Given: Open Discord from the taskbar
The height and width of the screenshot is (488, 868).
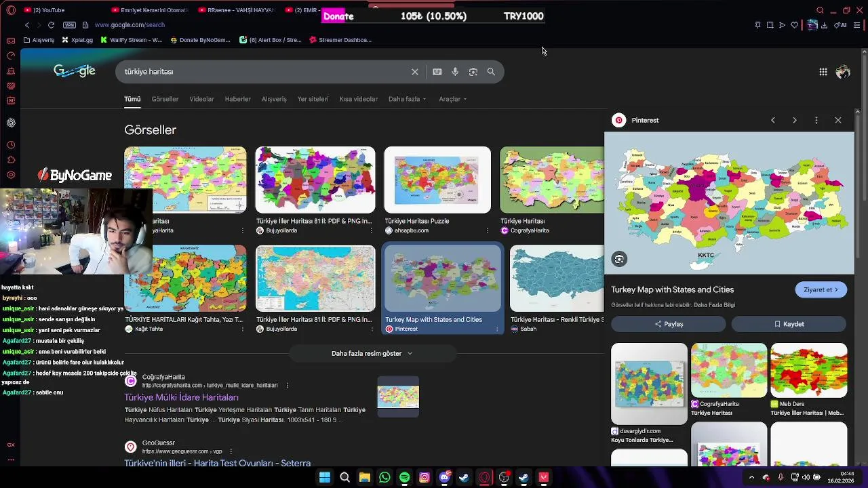Looking at the screenshot, I should click(x=444, y=477).
